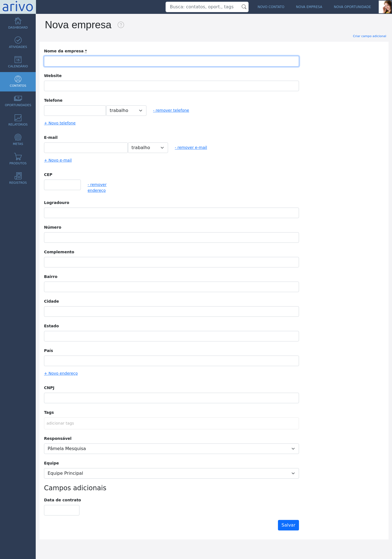392x559 pixels.
Task: Click Nova Empresa in top bar
Action: tap(309, 7)
